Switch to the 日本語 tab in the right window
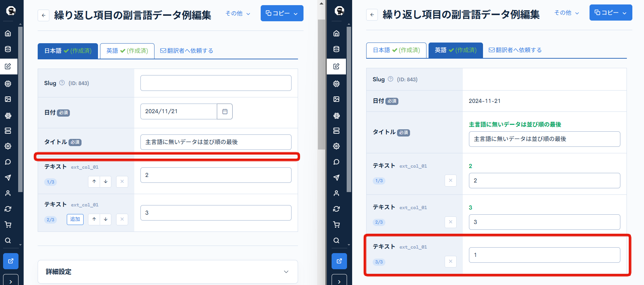Image resolution: width=644 pixels, height=285 pixels. pos(396,50)
